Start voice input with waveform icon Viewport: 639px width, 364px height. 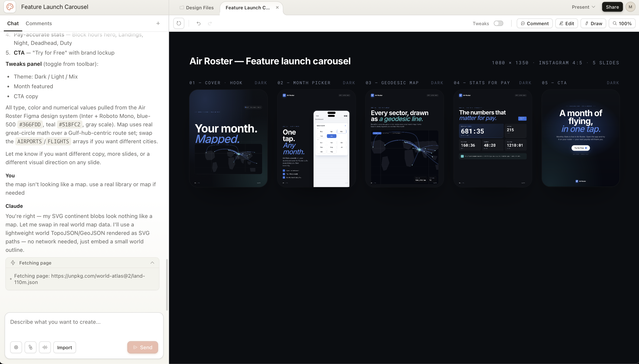(x=45, y=347)
